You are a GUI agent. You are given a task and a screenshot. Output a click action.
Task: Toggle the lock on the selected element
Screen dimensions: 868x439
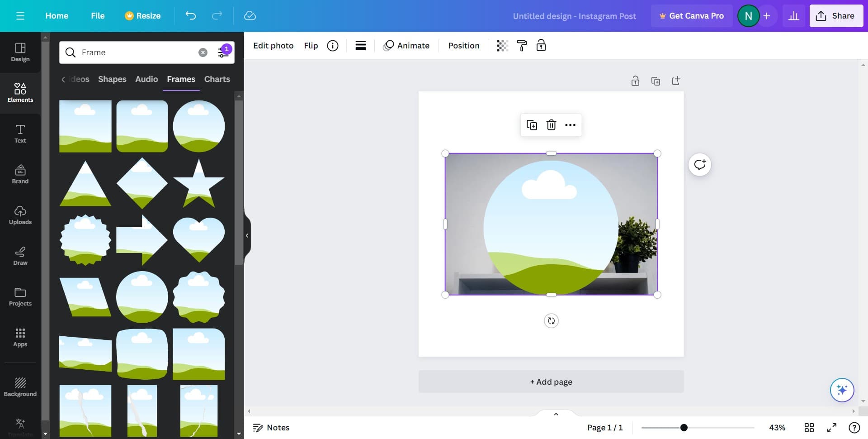540,45
